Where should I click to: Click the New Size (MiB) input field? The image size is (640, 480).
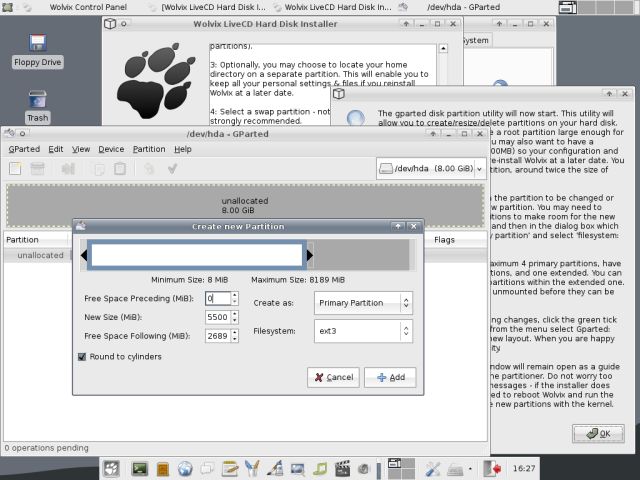[217, 317]
